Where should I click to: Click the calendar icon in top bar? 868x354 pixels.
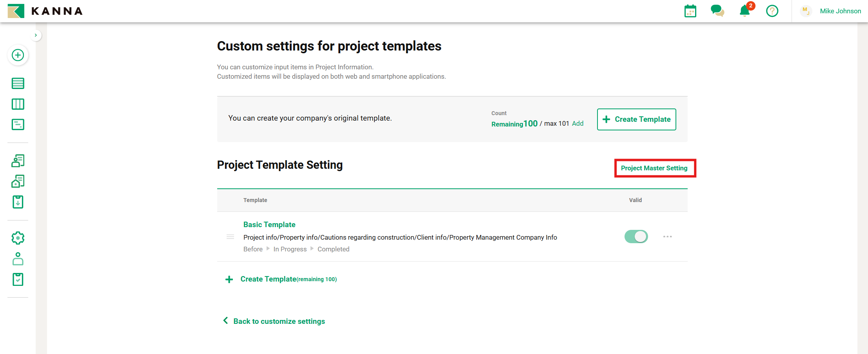(690, 11)
